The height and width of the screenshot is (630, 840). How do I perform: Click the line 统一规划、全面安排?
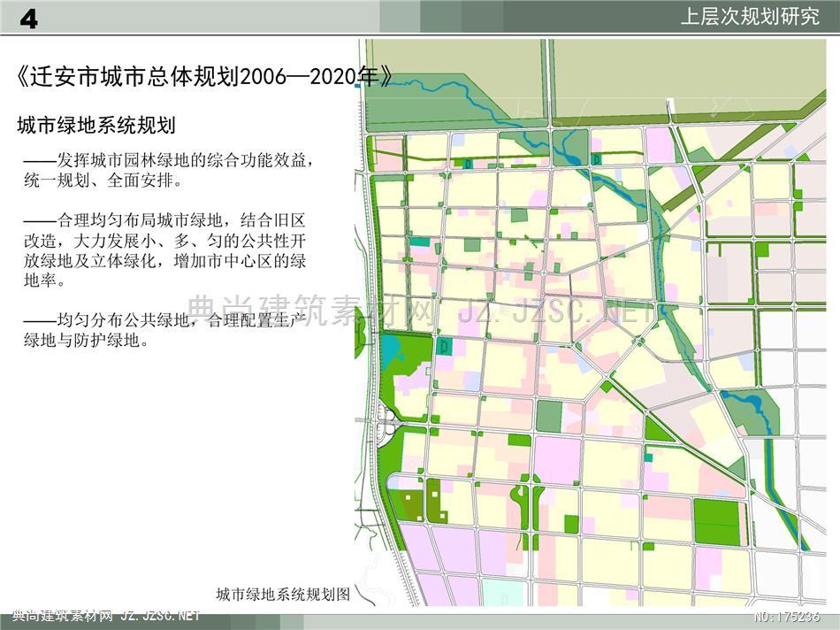click(103, 181)
